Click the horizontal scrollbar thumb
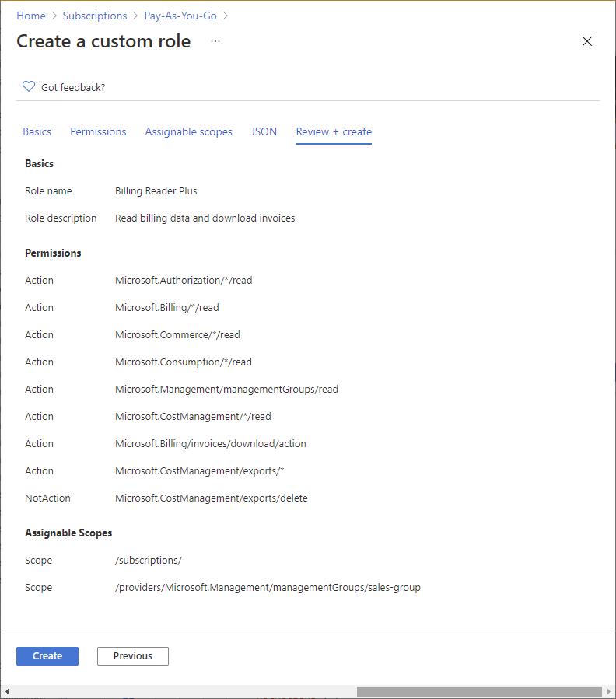Image resolution: width=616 pixels, height=699 pixels. coord(478,691)
